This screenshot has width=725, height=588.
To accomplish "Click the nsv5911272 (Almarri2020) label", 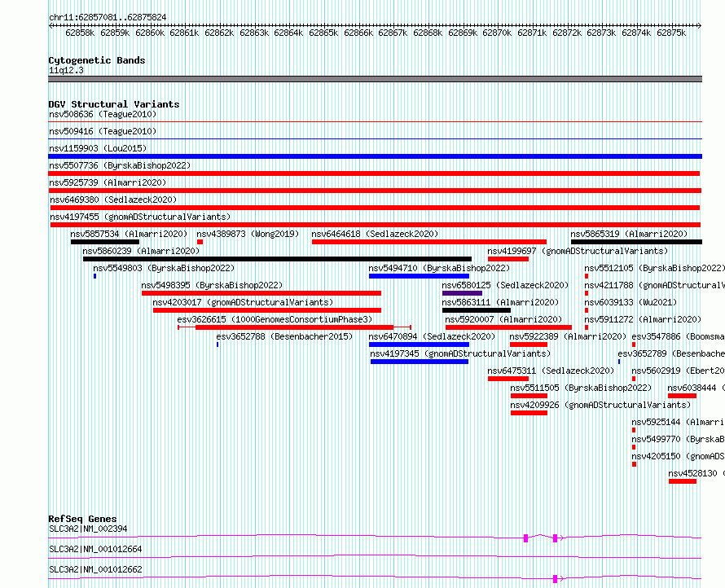I will (x=643, y=319).
